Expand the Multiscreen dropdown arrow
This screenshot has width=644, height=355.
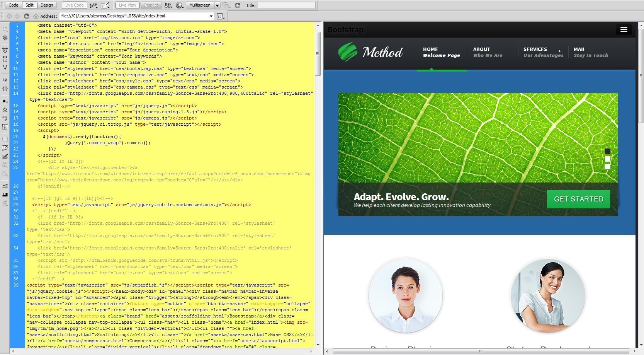[217, 5]
